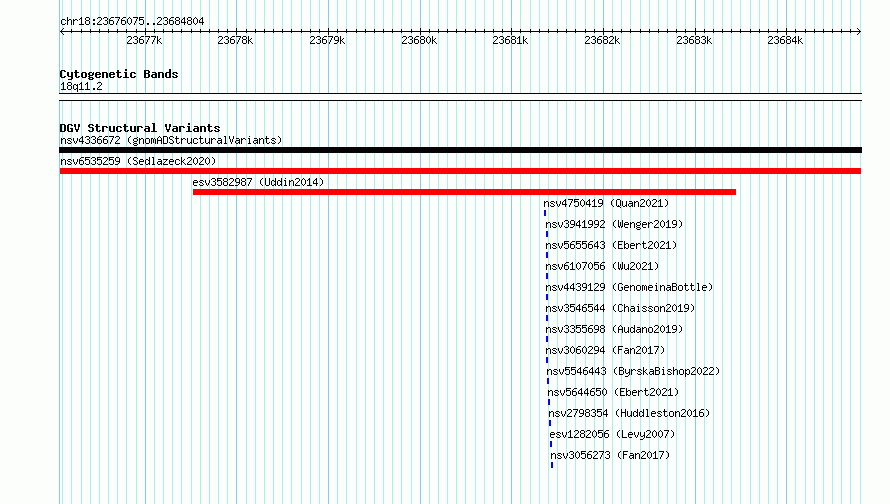Open variant nsv3355698 (Audano2019)

(614, 329)
